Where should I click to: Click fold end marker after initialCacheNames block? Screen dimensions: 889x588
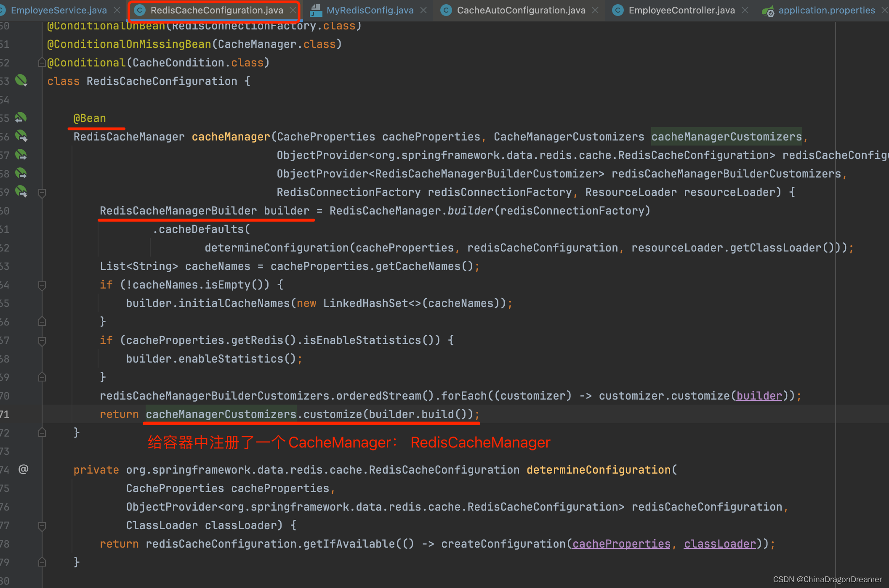(42, 322)
